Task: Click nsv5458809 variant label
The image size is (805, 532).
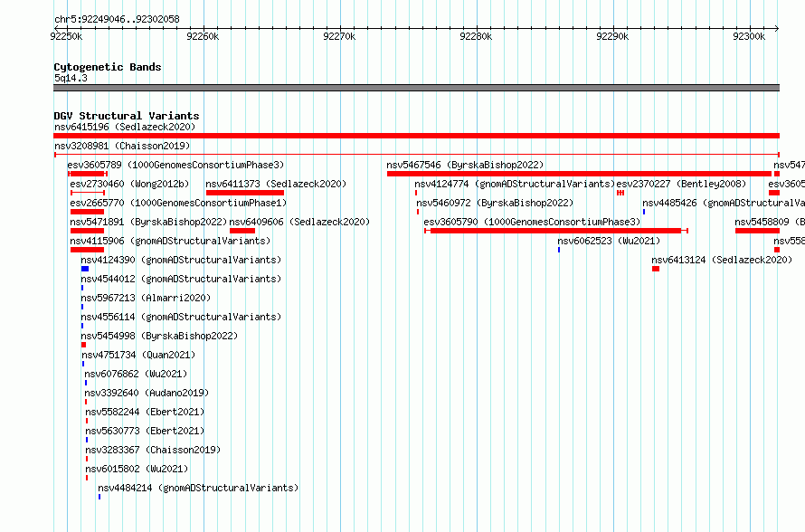Action: coord(770,222)
